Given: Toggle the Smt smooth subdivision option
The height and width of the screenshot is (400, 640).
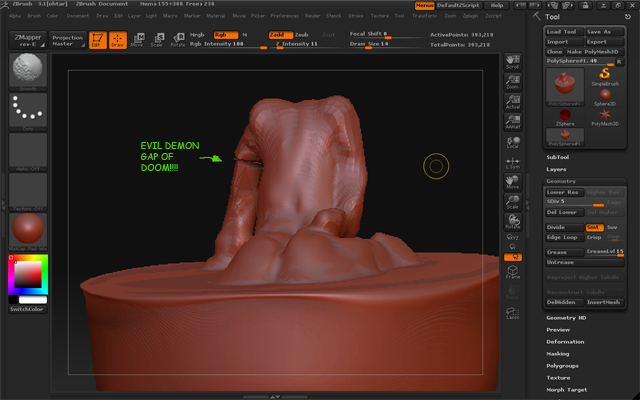Looking at the screenshot, I should click(594, 227).
